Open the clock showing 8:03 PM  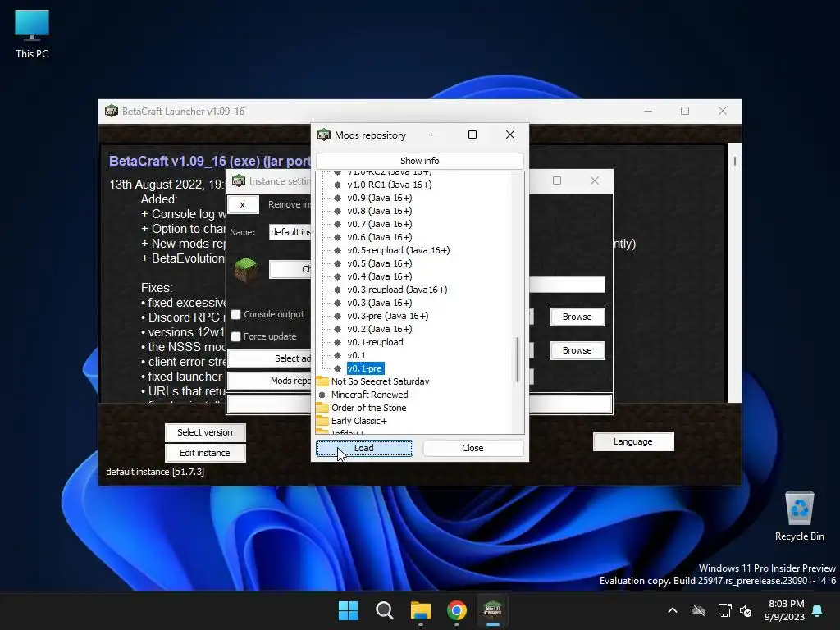tap(785, 610)
